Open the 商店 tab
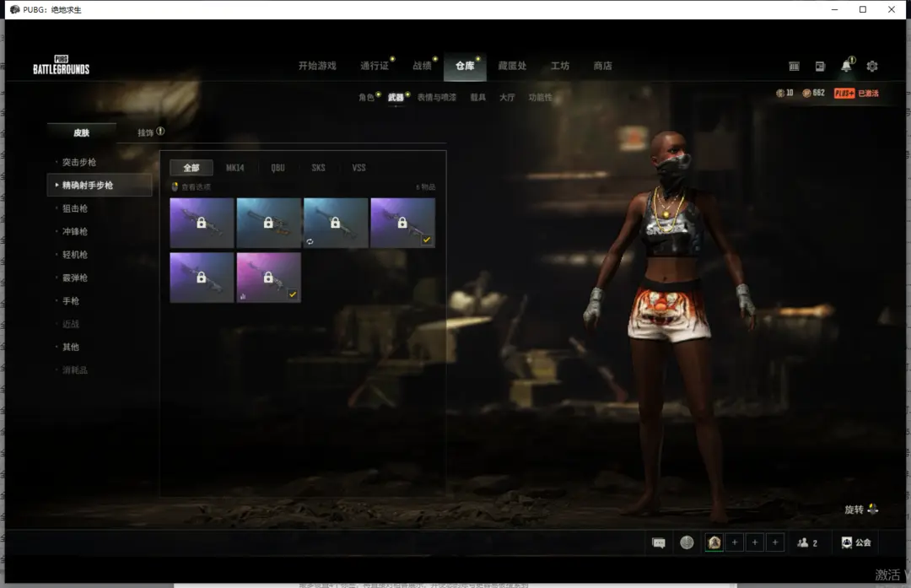The width and height of the screenshot is (911, 588). pos(602,66)
